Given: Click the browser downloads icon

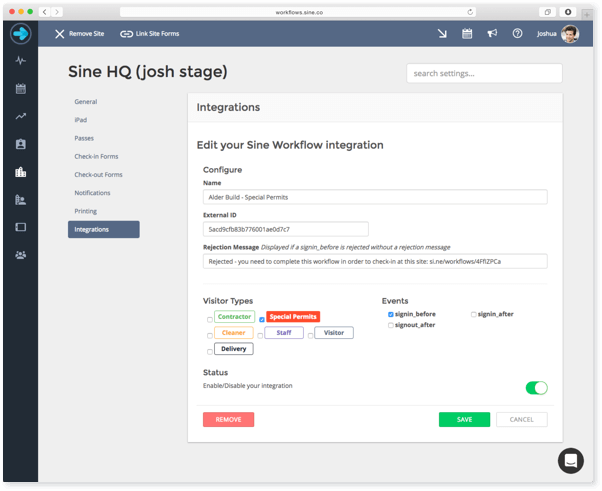Looking at the screenshot, I should 568,12.
